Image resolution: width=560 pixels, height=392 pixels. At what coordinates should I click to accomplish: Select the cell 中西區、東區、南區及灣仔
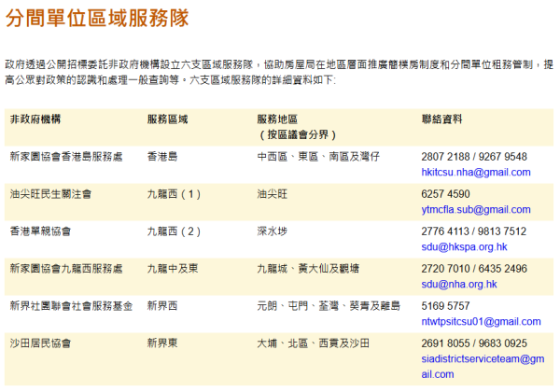click(x=318, y=157)
